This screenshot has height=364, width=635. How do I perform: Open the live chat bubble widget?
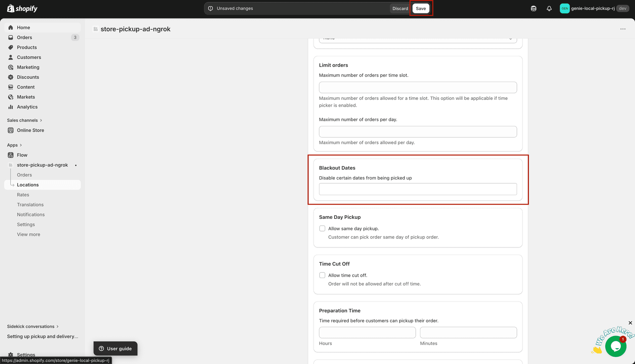click(615, 346)
